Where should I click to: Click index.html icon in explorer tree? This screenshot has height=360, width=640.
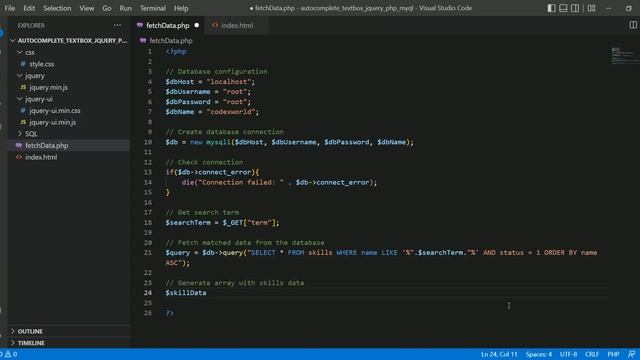[x=19, y=157]
